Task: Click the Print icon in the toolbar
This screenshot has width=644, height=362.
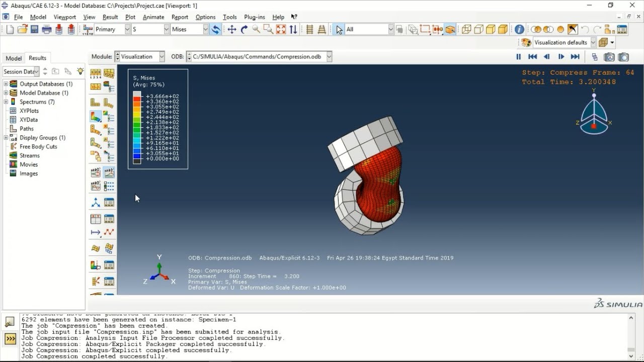Action: point(47,29)
